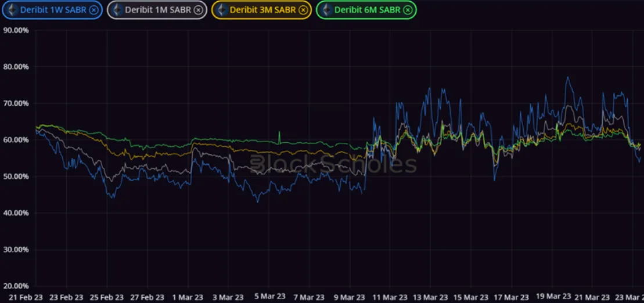Remove the Deribit 6M SABR series
Image resolution: width=644 pixels, height=303 pixels.
point(408,10)
